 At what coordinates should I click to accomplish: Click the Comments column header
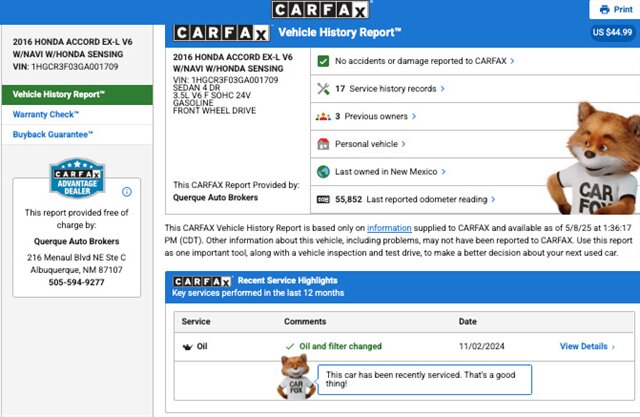coord(305,322)
